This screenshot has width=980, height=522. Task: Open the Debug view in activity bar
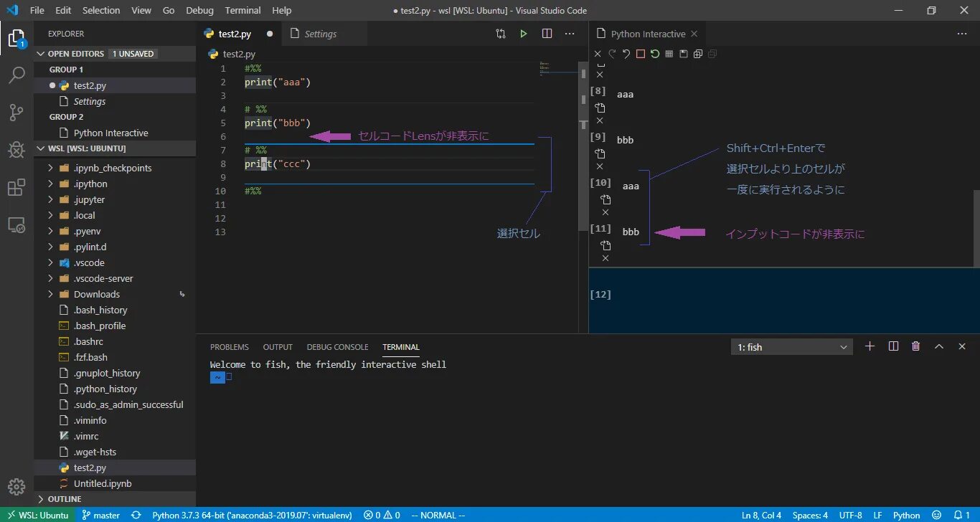coord(17,150)
